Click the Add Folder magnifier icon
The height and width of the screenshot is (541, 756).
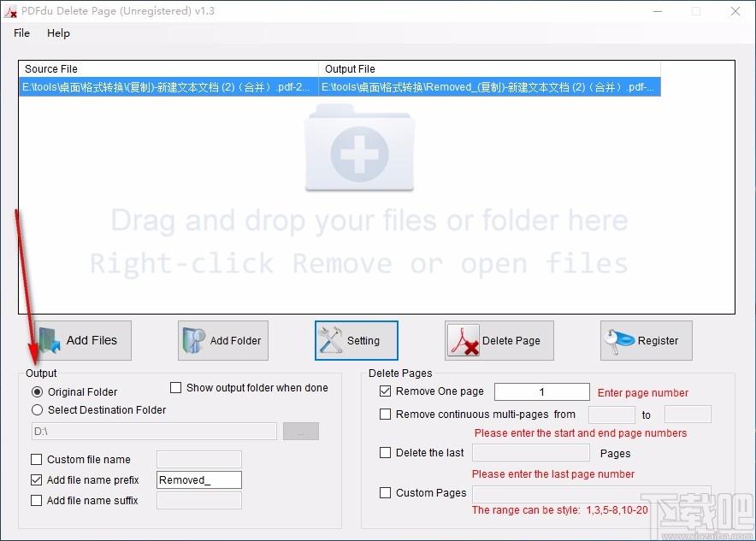point(193,341)
